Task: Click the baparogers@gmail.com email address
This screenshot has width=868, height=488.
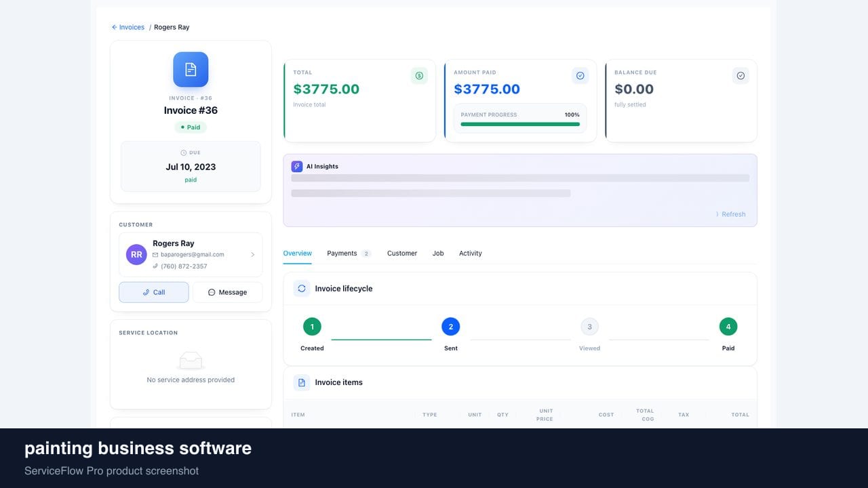Action: tap(193, 255)
